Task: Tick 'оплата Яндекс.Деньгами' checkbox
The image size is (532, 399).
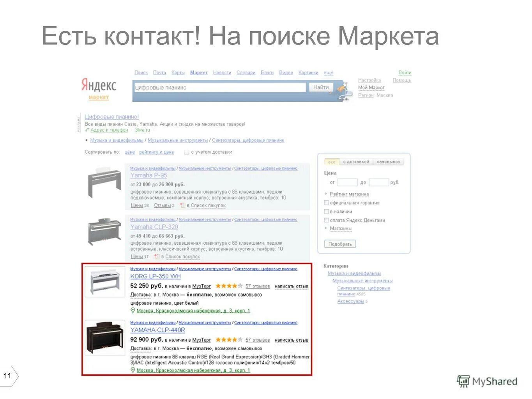Action: click(x=327, y=220)
